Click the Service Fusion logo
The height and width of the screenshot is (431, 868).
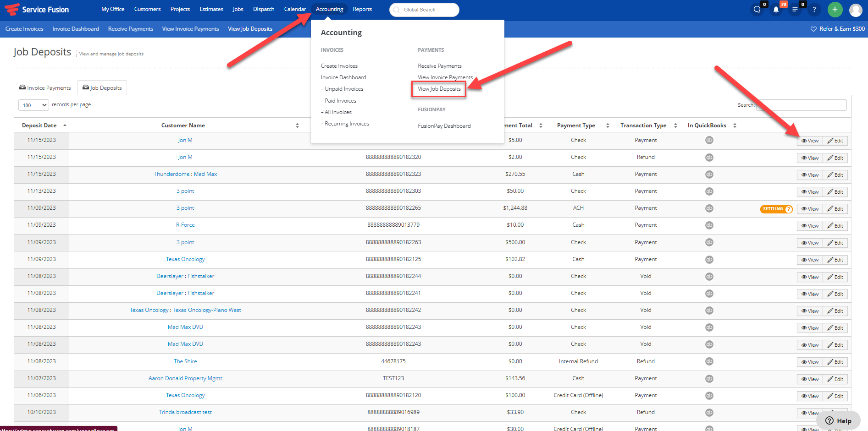coord(37,9)
